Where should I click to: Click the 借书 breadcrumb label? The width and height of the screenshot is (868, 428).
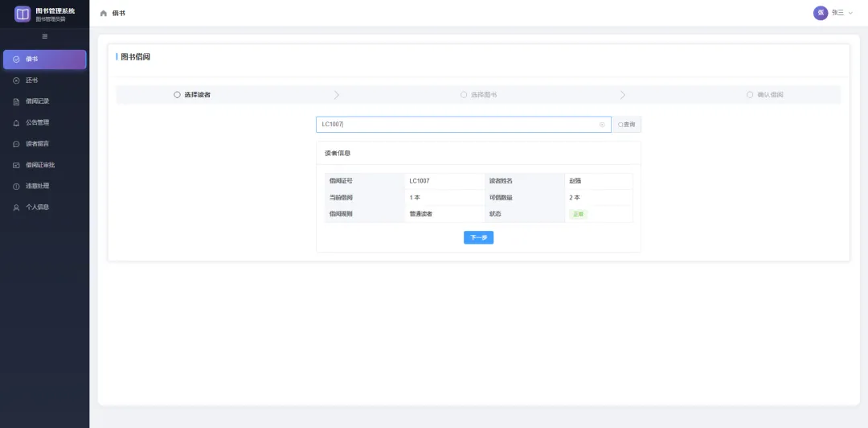click(x=118, y=14)
